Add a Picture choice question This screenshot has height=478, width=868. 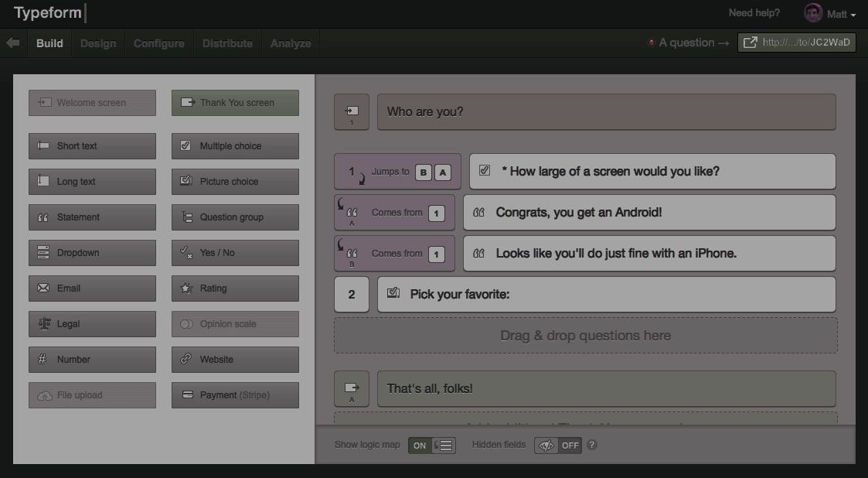[x=234, y=181]
